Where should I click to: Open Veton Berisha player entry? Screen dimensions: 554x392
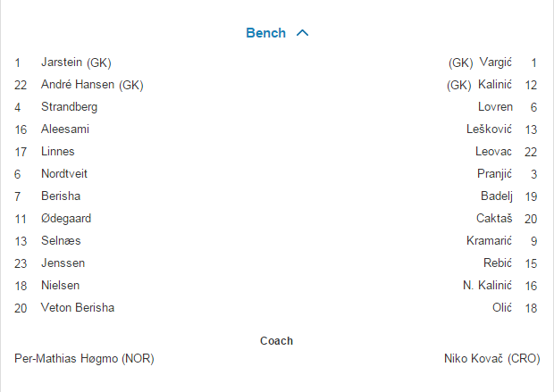click(78, 308)
